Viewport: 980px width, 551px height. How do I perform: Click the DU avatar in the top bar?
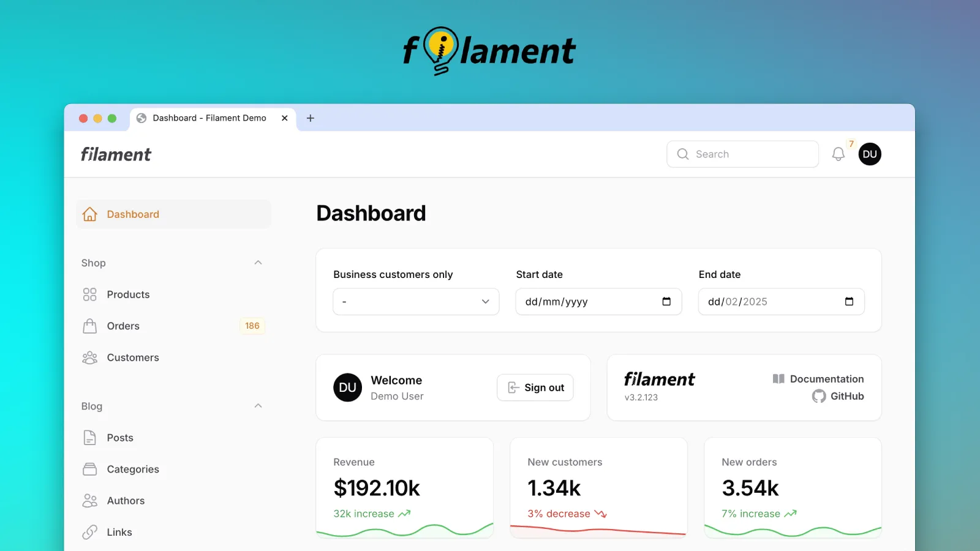point(870,154)
